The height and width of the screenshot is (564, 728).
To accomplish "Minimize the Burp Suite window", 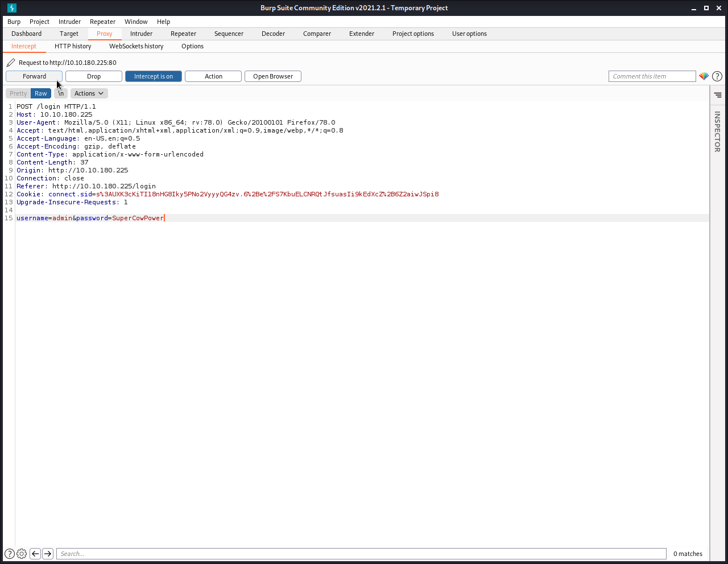I will [694, 8].
